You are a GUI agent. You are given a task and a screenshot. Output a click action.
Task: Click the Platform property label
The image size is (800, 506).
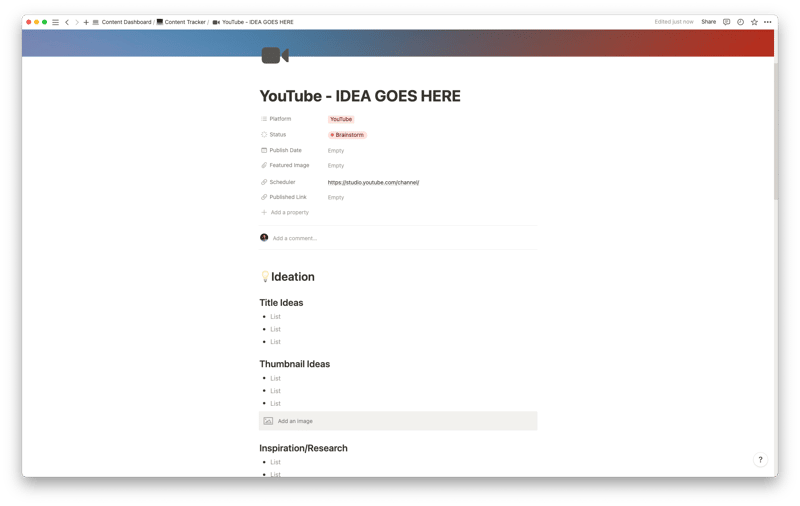tap(280, 119)
